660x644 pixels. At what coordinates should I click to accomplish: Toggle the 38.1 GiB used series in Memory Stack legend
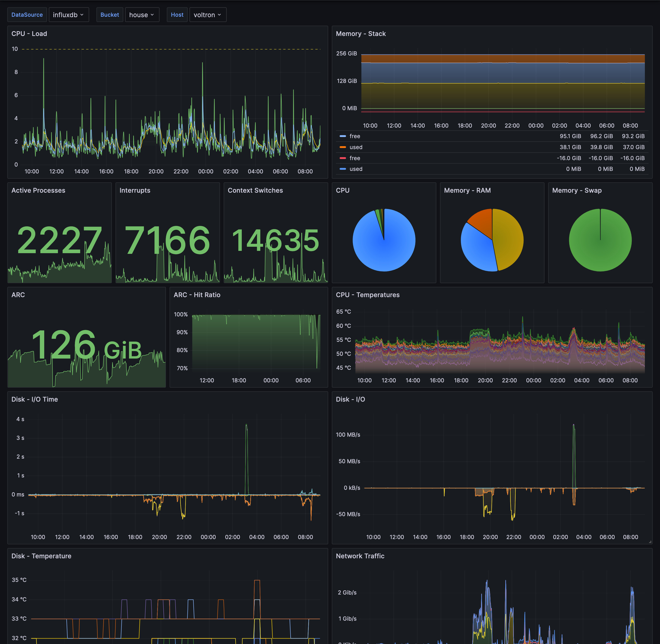(356, 147)
